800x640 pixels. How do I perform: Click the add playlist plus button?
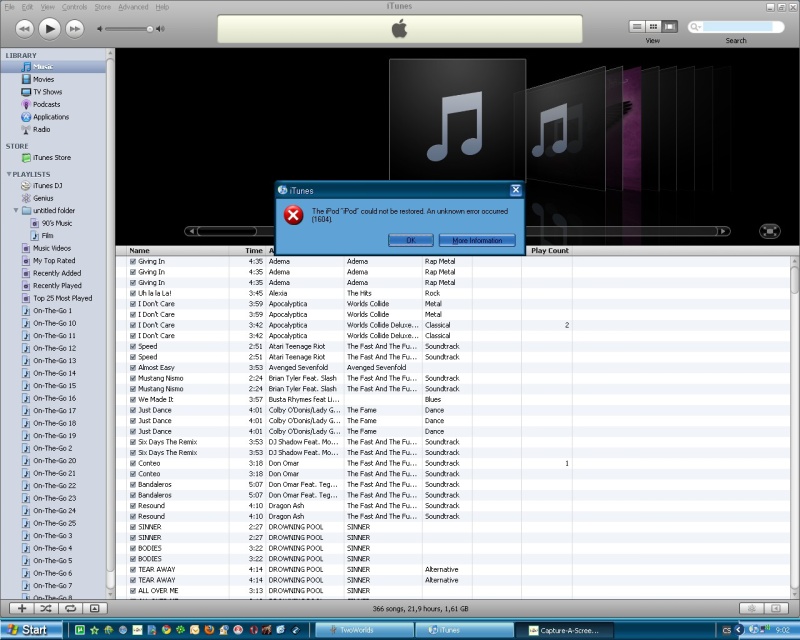(22, 607)
